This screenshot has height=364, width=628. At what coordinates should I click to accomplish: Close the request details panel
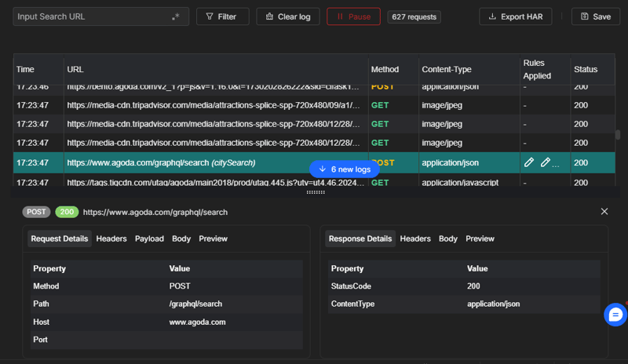coord(604,212)
